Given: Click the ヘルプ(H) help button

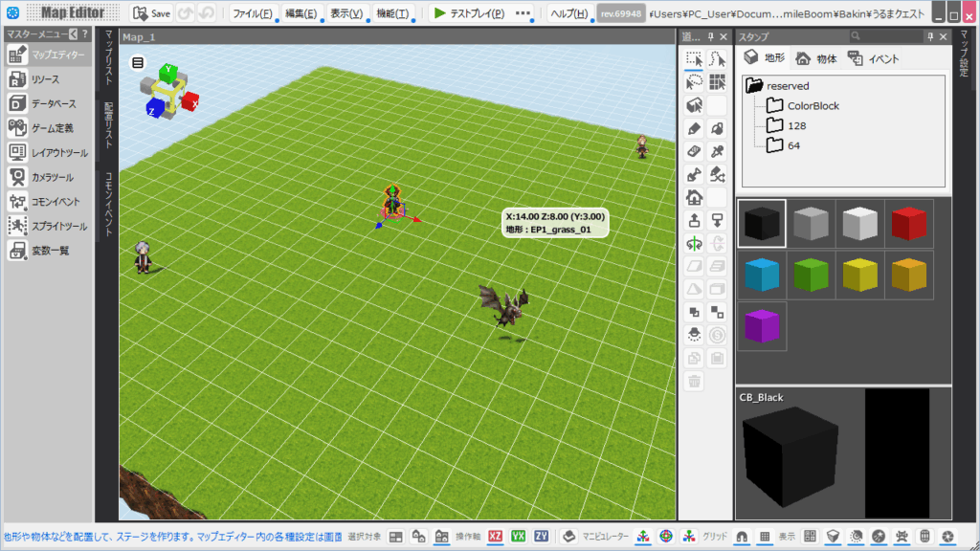Looking at the screenshot, I should click(x=569, y=13).
